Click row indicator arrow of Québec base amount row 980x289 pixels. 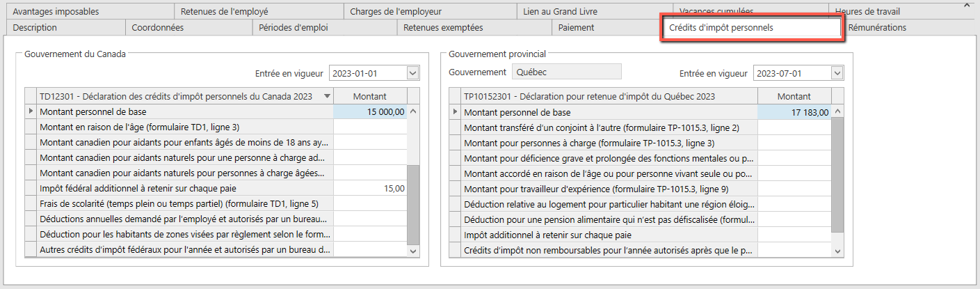click(455, 111)
